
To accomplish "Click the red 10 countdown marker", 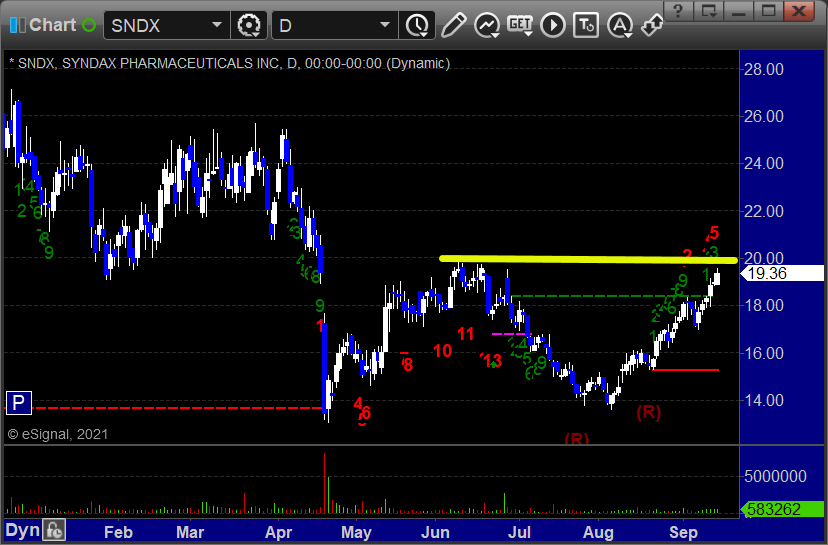I will coord(443,351).
